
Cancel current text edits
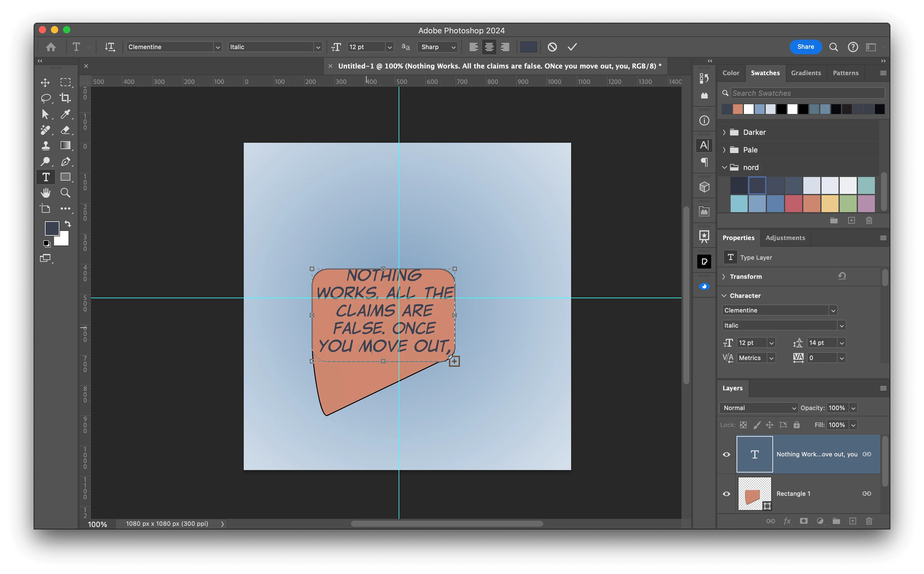552,47
